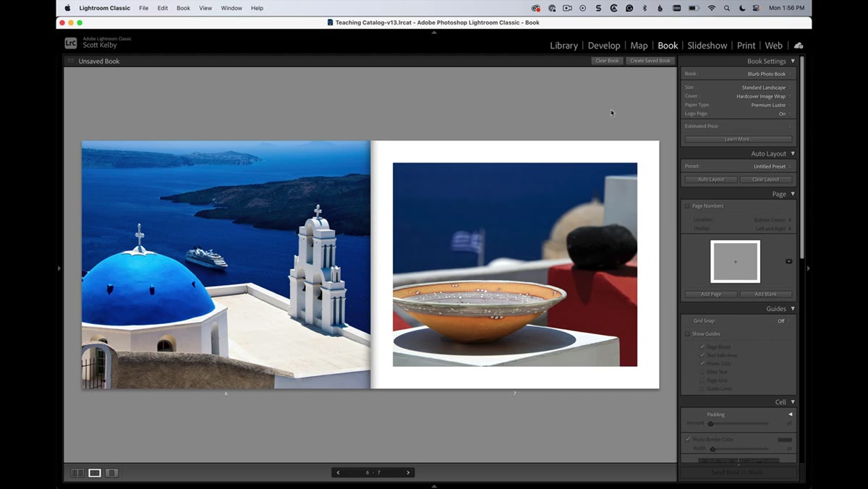The image size is (868, 489).
Task: Hide top module picker via top arrow
Action: 434,33
